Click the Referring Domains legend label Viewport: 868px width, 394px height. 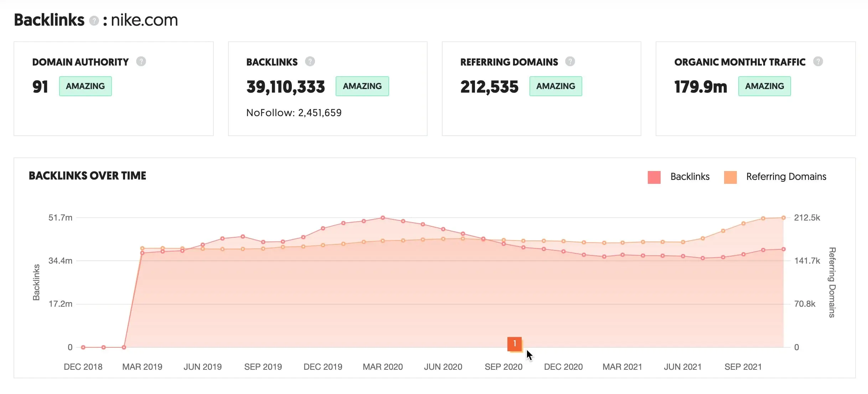(786, 177)
